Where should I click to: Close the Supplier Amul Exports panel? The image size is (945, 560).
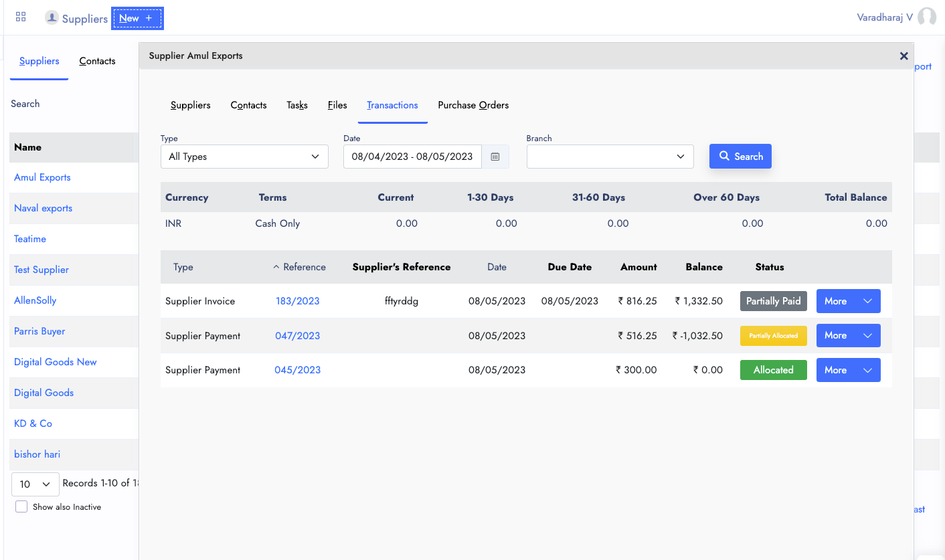pyautogui.click(x=904, y=56)
